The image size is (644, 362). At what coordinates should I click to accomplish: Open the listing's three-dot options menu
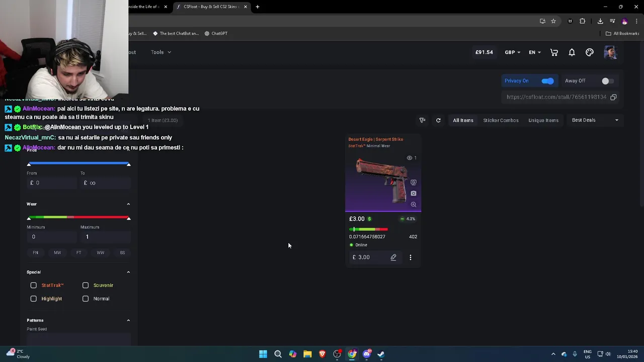point(411,257)
